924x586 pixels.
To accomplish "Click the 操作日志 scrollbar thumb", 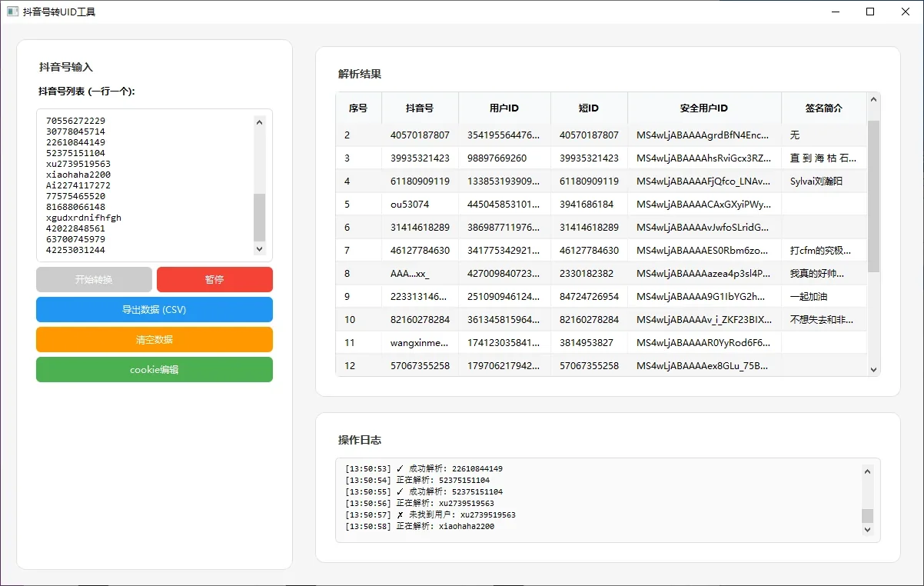I will (x=868, y=516).
